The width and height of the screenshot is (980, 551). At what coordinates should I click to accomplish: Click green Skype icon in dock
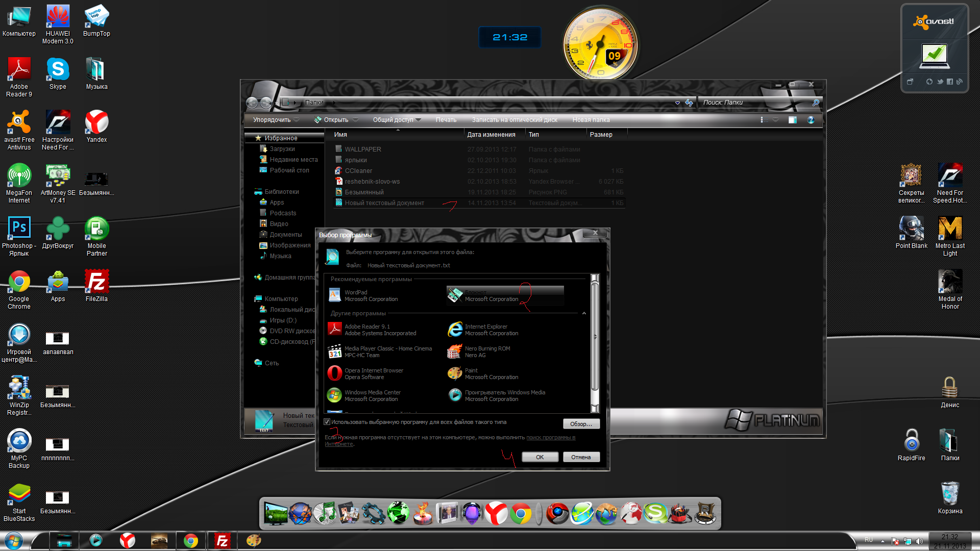pos(655,513)
